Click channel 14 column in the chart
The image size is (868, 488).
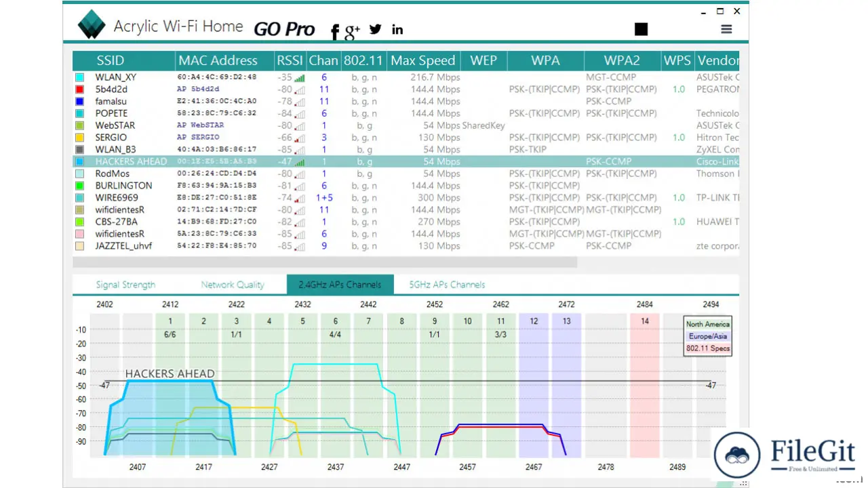(x=644, y=385)
